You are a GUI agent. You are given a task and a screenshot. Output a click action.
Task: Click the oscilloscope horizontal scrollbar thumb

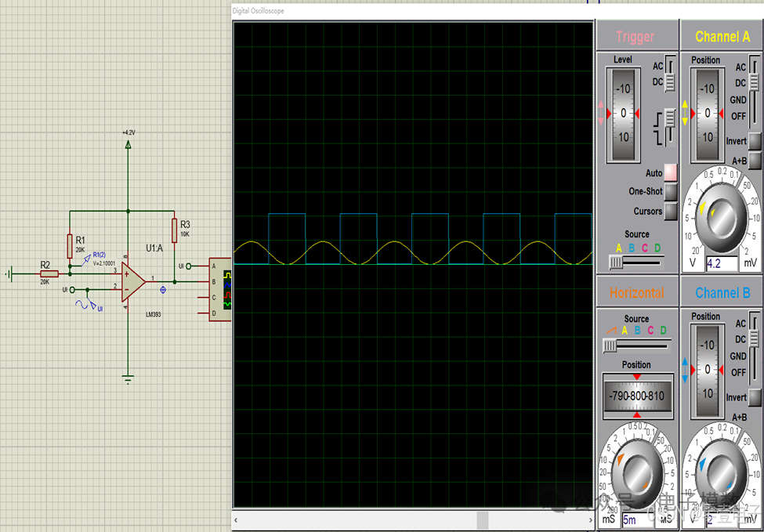click(x=483, y=519)
